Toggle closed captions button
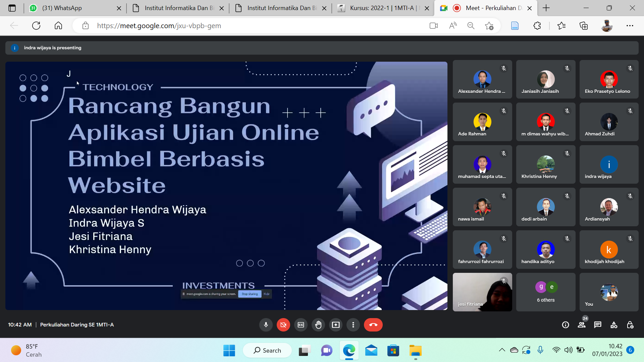The image size is (644, 362). pos(301,325)
